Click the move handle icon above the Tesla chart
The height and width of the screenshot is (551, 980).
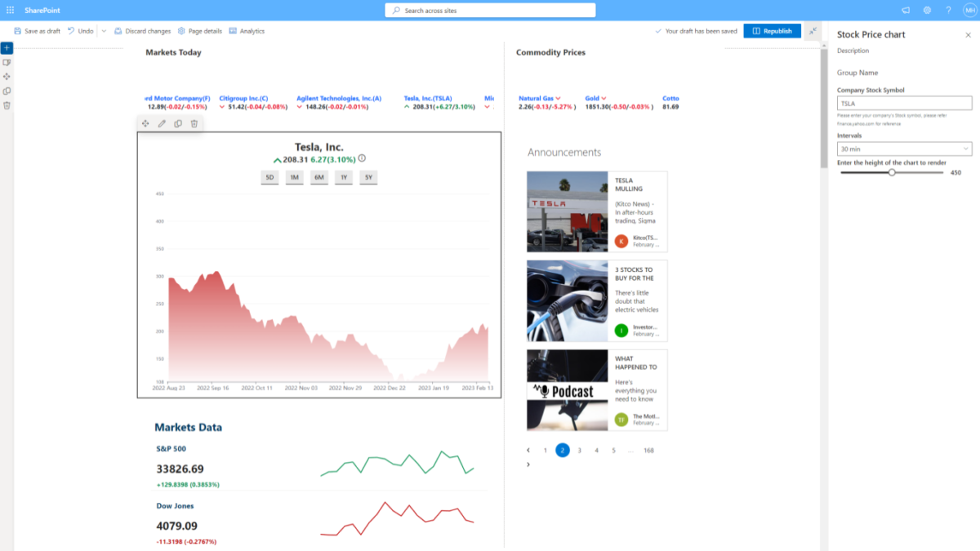coord(145,123)
